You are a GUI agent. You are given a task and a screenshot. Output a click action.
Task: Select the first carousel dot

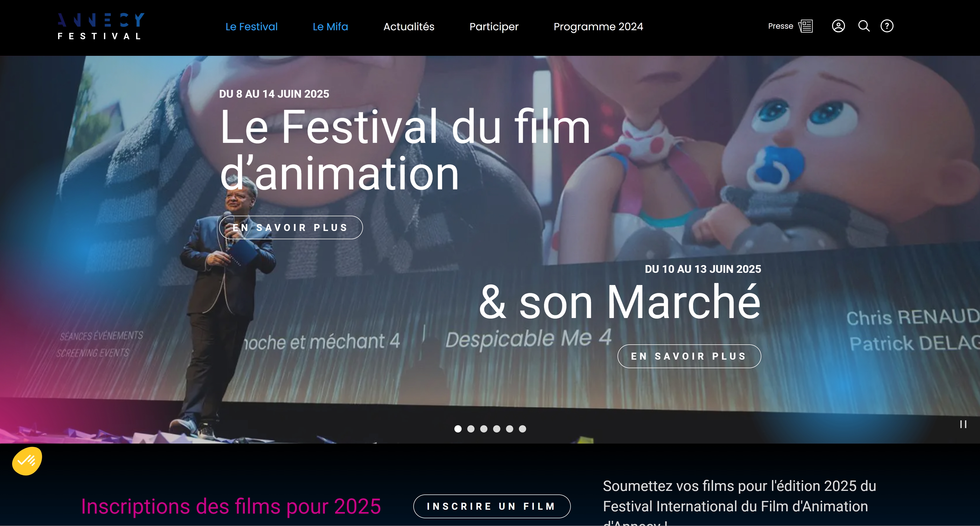pos(458,429)
